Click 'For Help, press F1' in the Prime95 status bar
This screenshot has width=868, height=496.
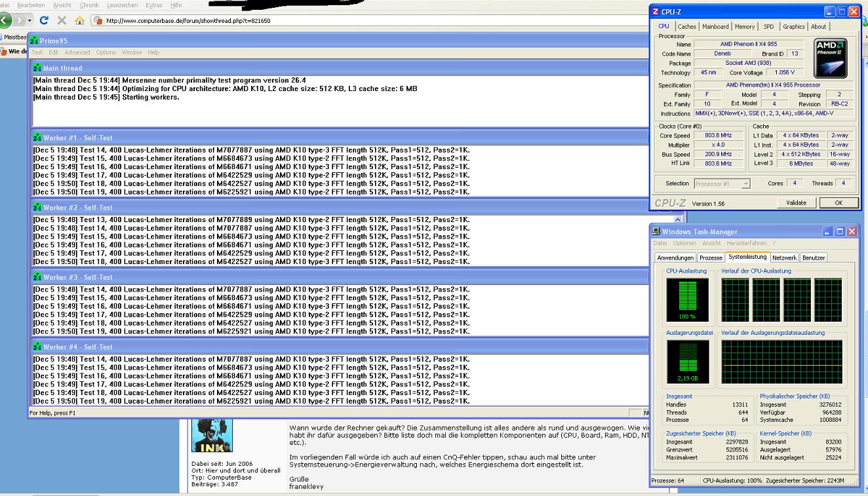pyautogui.click(x=52, y=413)
